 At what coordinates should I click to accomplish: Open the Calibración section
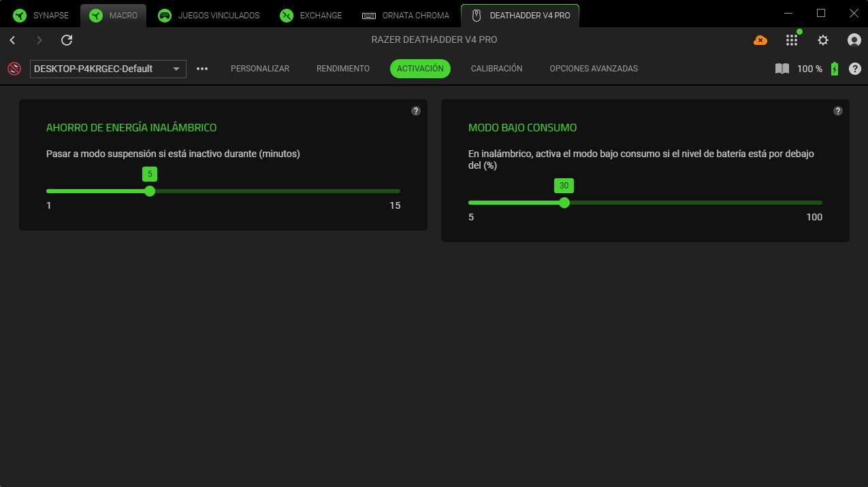496,69
